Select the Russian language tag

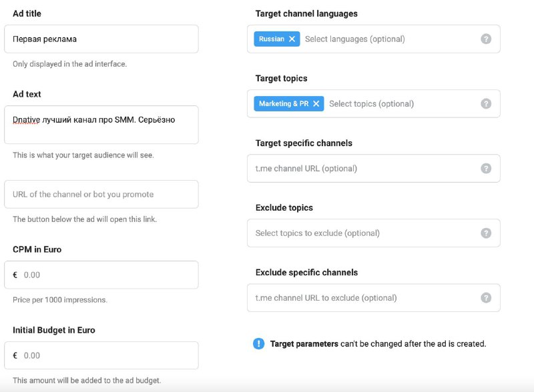(271, 39)
